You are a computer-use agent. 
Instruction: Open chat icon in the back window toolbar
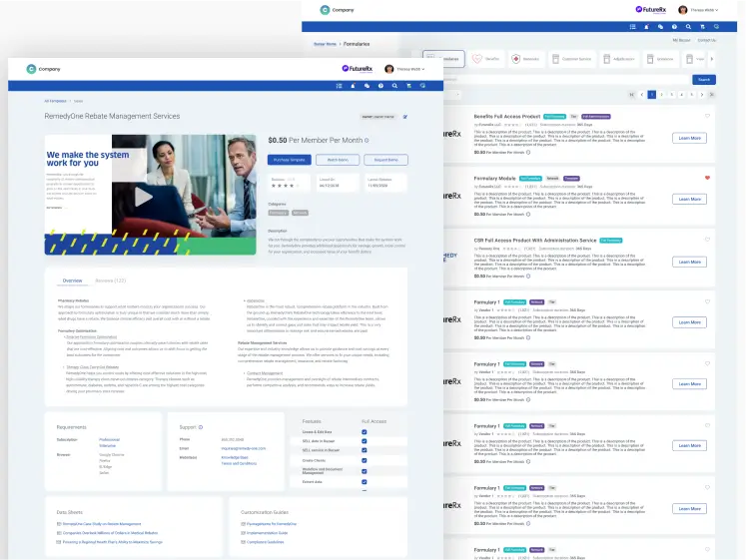[x=660, y=27]
